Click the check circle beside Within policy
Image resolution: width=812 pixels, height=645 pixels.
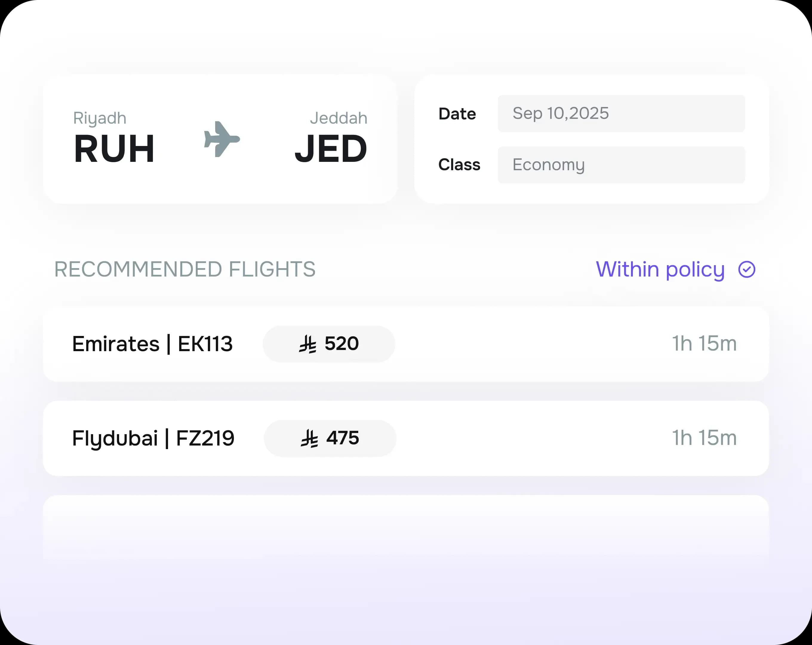pos(747,269)
